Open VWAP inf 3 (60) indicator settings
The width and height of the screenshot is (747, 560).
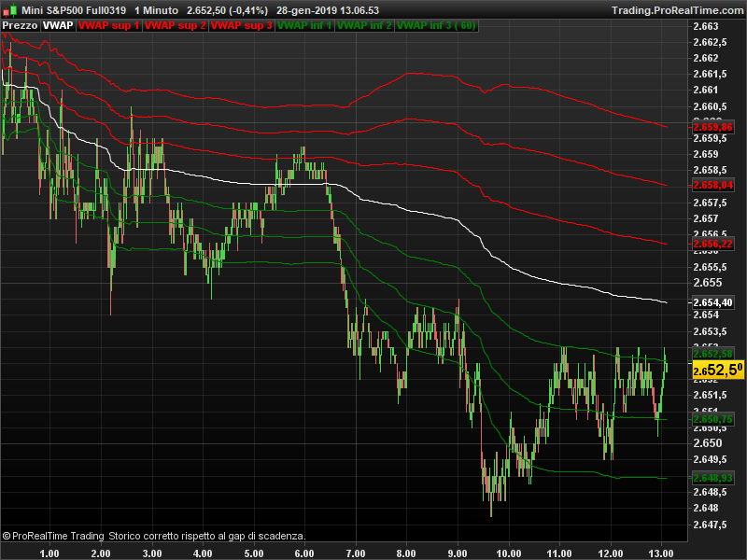436,26
